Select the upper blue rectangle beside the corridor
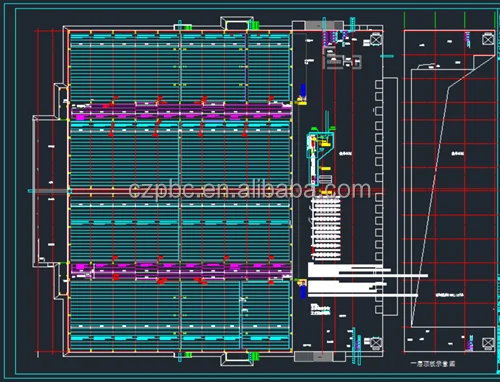Viewport: 500px width, 382px height. click(x=303, y=90)
